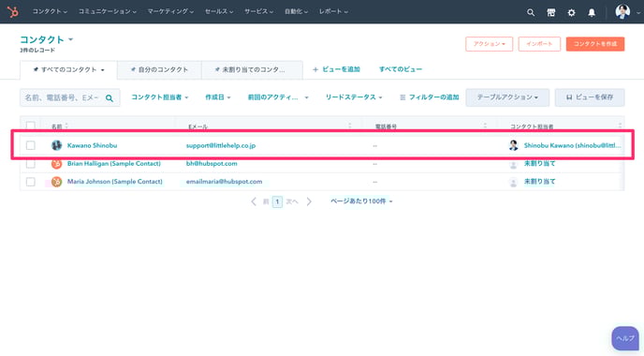Open the リードステータス filter dropdown
The image size is (644, 356).
coord(354,97)
